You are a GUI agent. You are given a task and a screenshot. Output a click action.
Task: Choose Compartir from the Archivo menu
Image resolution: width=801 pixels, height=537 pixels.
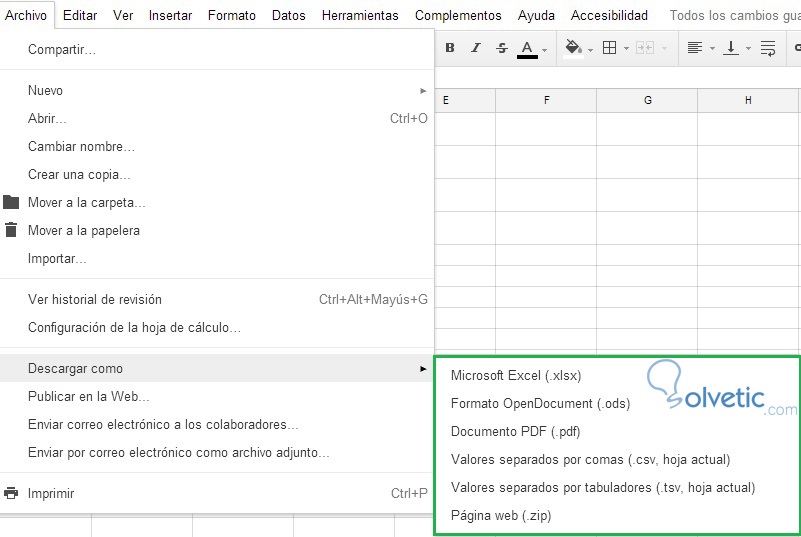click(217, 50)
